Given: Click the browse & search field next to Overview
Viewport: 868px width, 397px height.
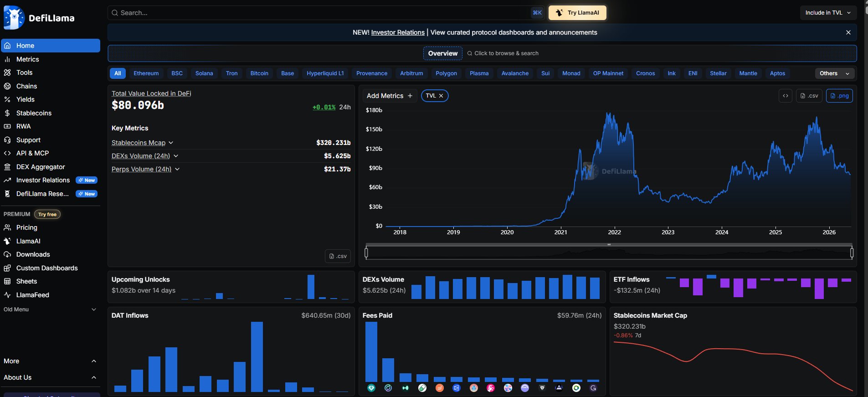Looking at the screenshot, I should 503,53.
